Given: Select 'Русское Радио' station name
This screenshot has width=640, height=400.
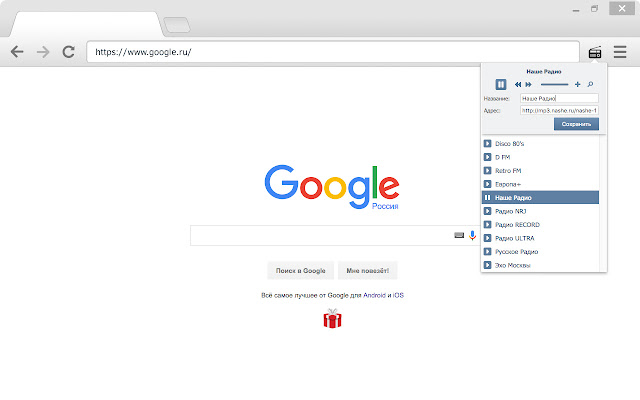Looking at the screenshot, I should tap(516, 251).
